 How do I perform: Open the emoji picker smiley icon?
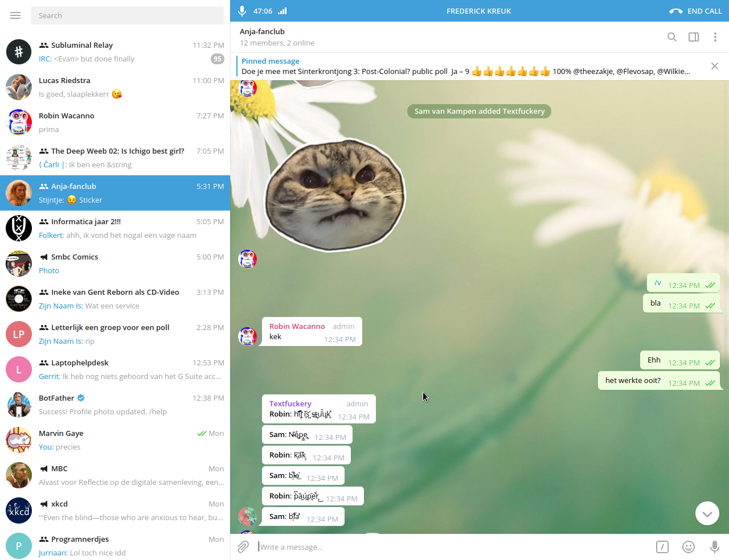pos(689,547)
